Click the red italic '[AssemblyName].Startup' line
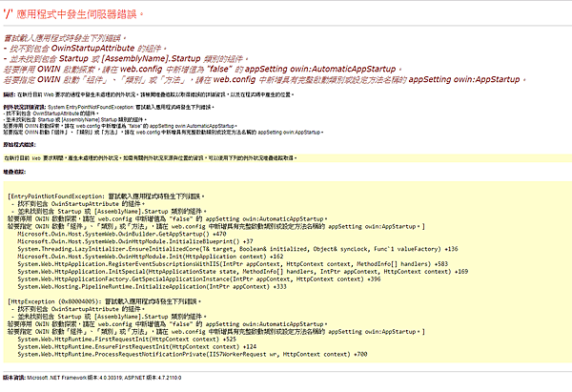Image resolution: width=572 pixels, height=392 pixels. point(126,59)
